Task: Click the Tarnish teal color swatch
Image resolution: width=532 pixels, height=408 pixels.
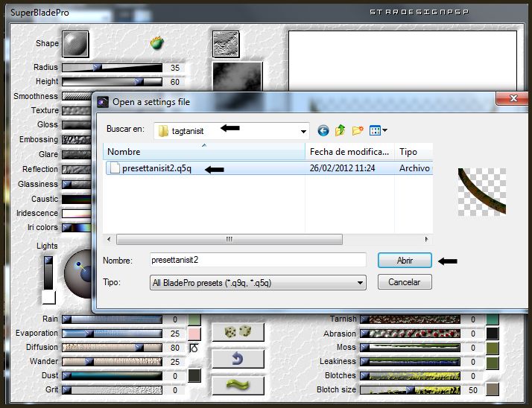Action: [x=493, y=319]
